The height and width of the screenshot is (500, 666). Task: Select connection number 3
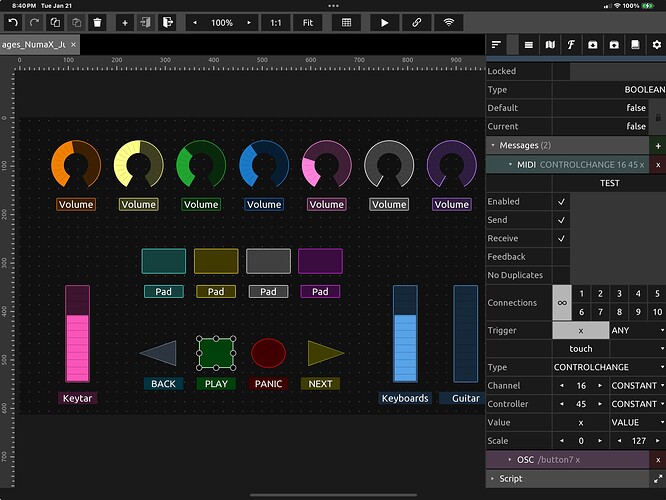click(x=619, y=294)
